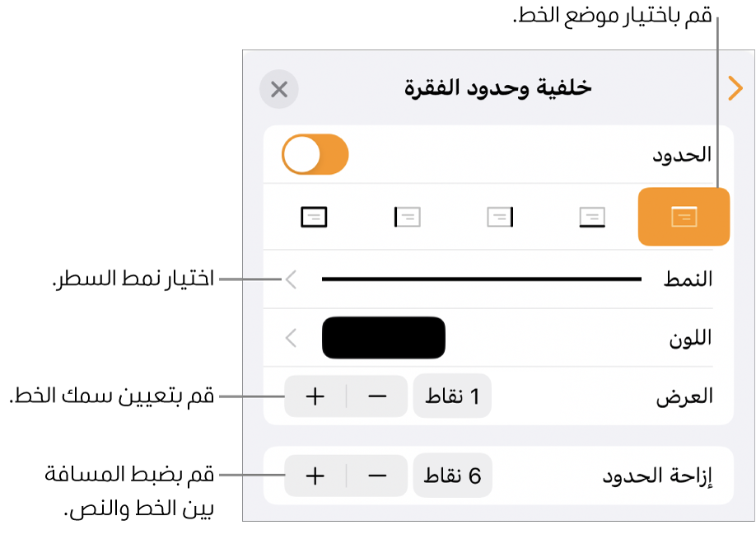Select the bottom border position icon

point(592,217)
